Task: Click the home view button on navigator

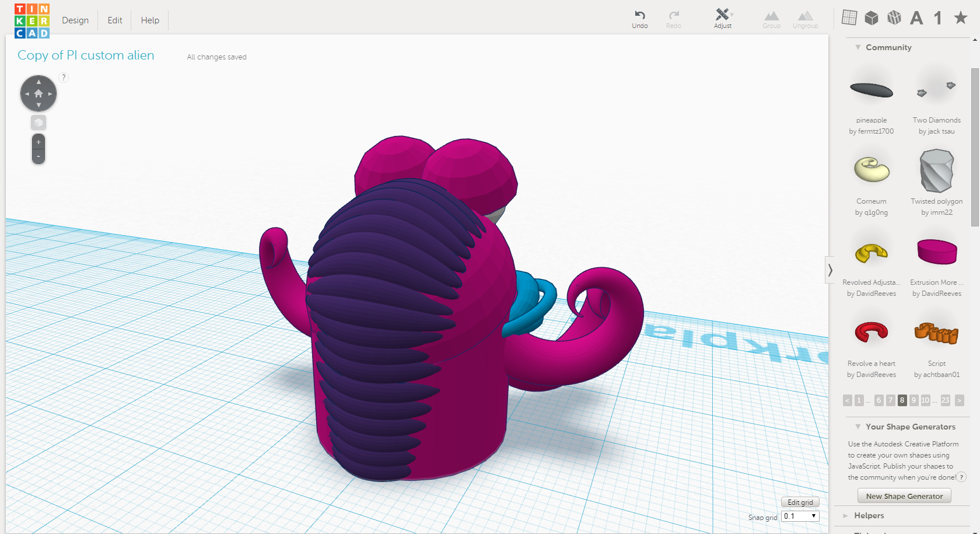Action: pos(38,93)
